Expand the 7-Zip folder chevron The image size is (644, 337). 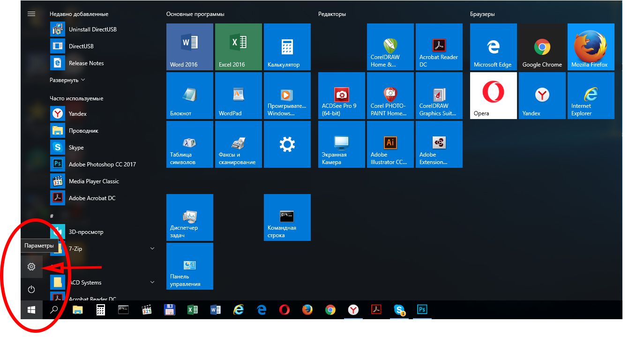(x=152, y=248)
